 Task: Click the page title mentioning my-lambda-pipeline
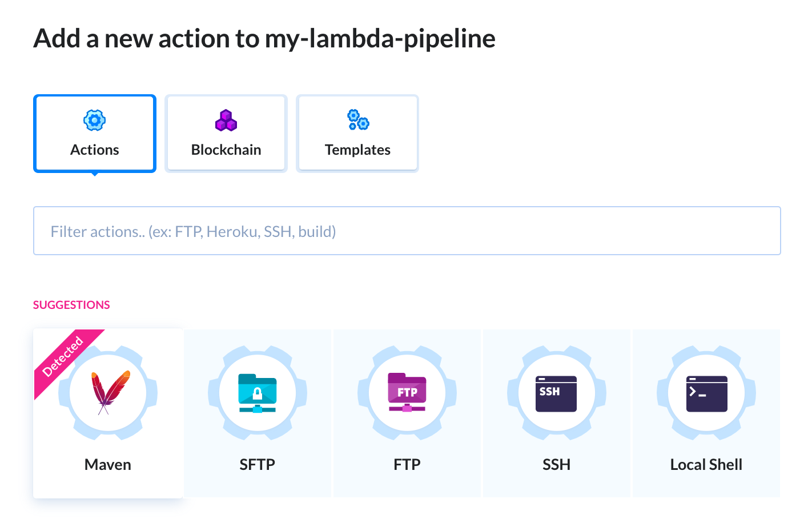[x=264, y=39]
